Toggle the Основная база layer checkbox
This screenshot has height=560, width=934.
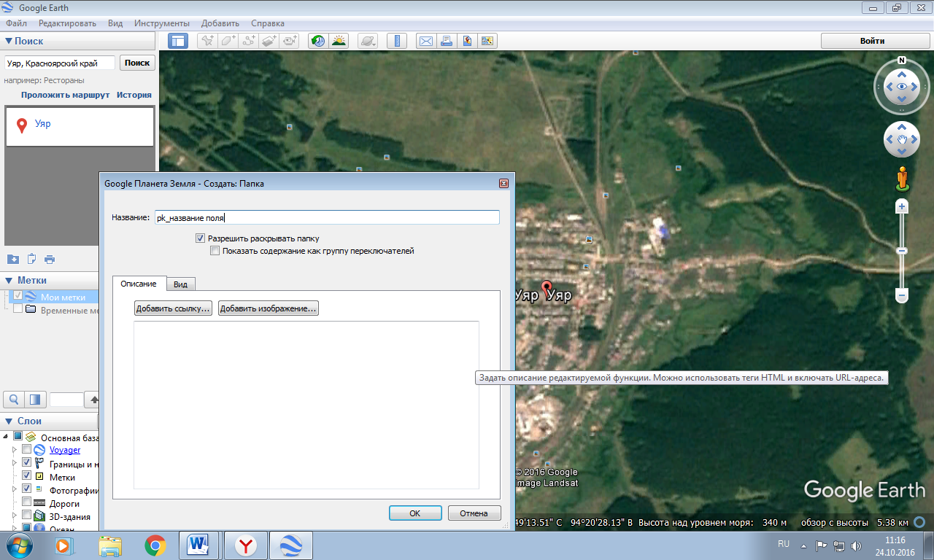[x=18, y=437]
